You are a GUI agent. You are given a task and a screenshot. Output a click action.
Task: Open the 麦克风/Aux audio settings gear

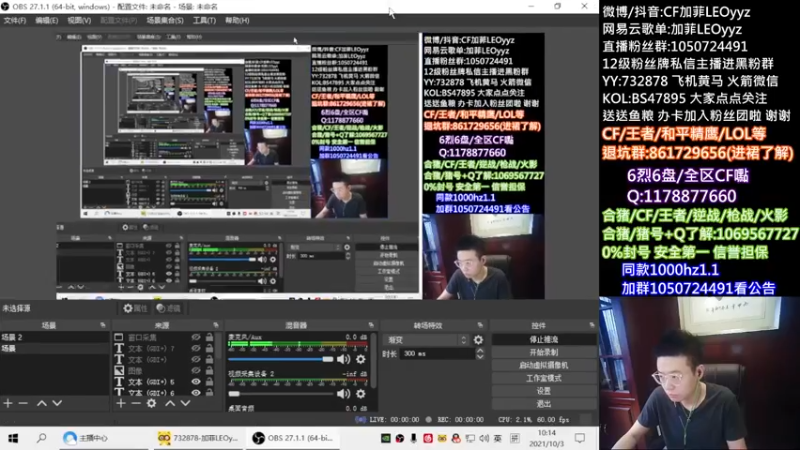tap(361, 359)
